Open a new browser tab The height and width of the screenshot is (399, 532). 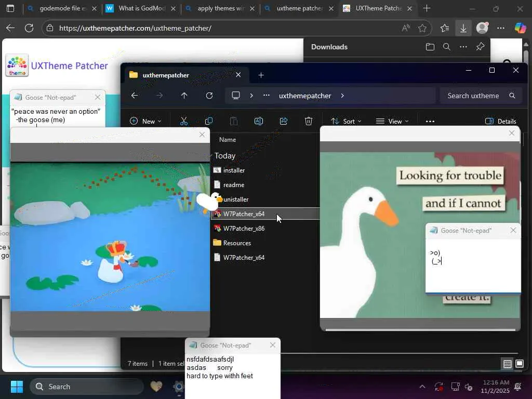(427, 8)
